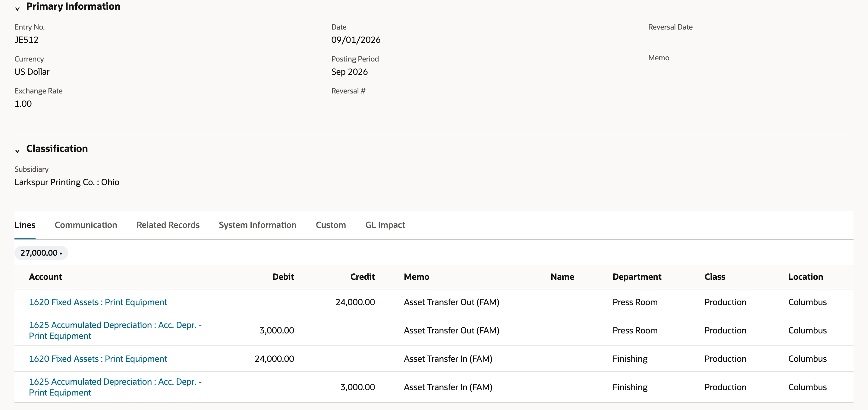View the GL Impact tab
Screen dimensions: 868x410
pyautogui.click(x=385, y=225)
